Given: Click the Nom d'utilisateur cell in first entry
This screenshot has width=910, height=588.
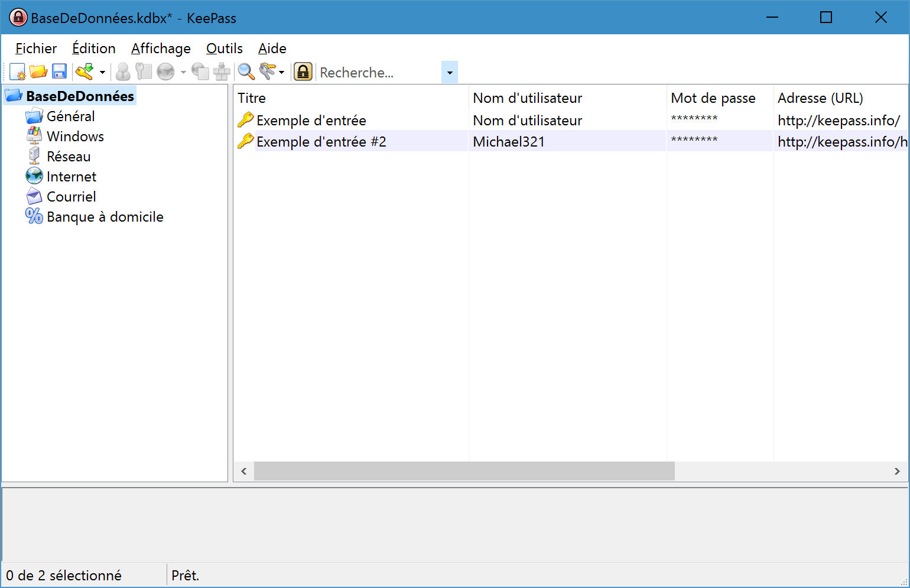Looking at the screenshot, I should tap(528, 121).
